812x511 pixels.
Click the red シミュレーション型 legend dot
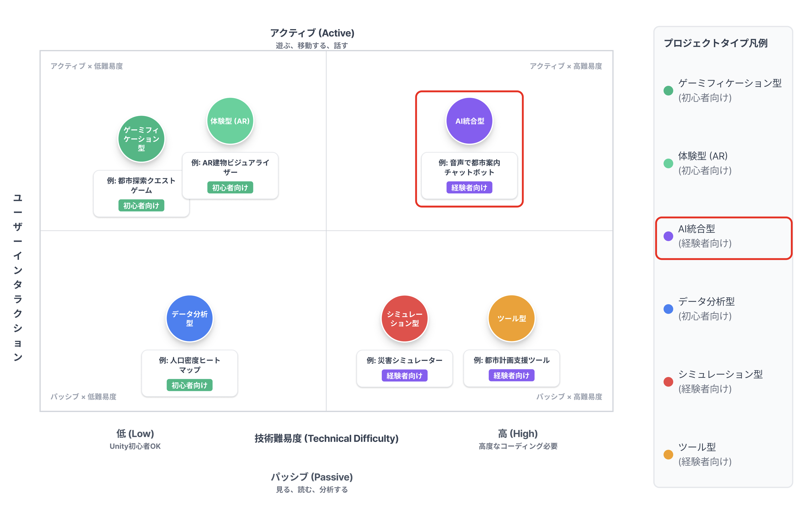coord(668,382)
